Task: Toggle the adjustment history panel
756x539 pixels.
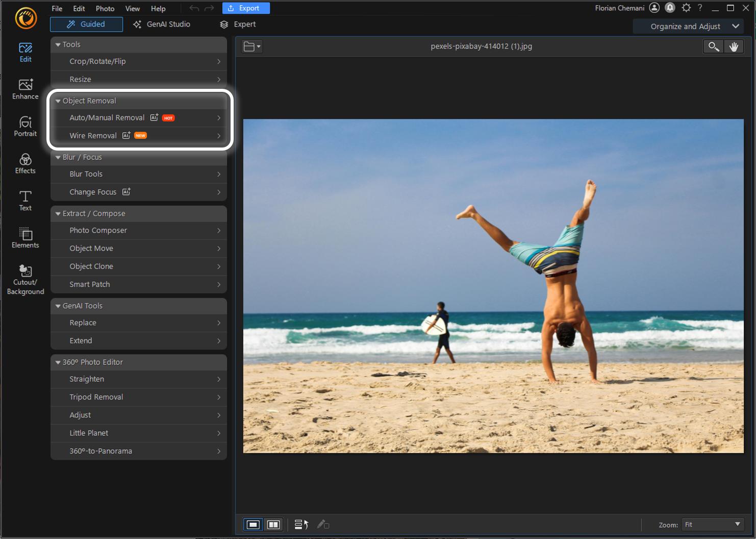Action: pyautogui.click(x=301, y=524)
